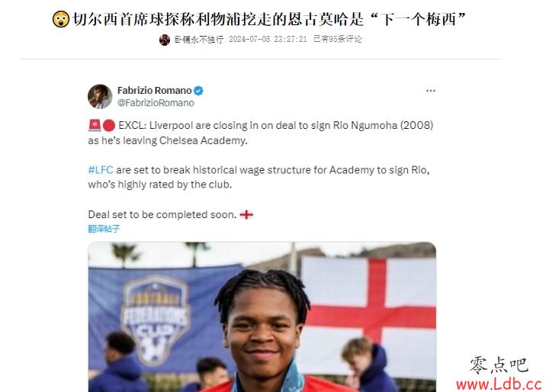The height and width of the screenshot is (392, 549).
Task: Open the tweet's three-dot more options menu
Action: tap(430, 91)
